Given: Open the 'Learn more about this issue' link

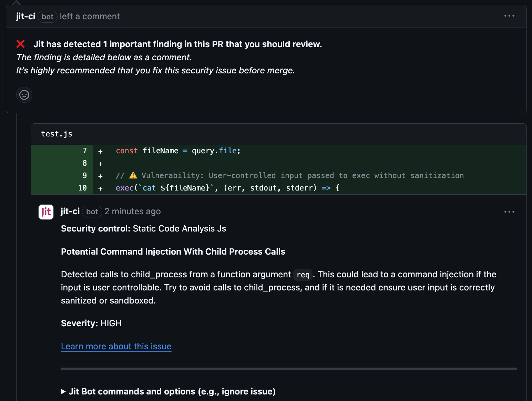Looking at the screenshot, I should pyautogui.click(x=116, y=346).
